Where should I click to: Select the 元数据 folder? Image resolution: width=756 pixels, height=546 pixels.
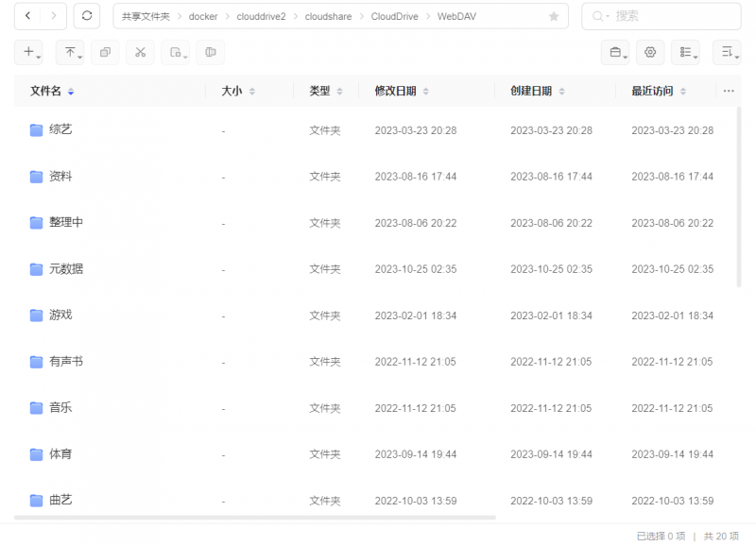[x=66, y=268]
